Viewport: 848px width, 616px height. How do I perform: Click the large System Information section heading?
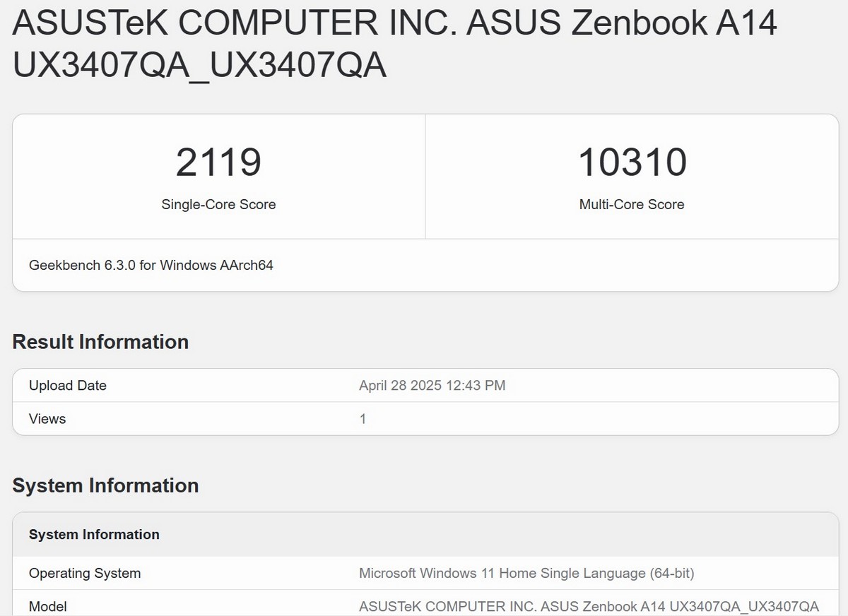pos(105,486)
